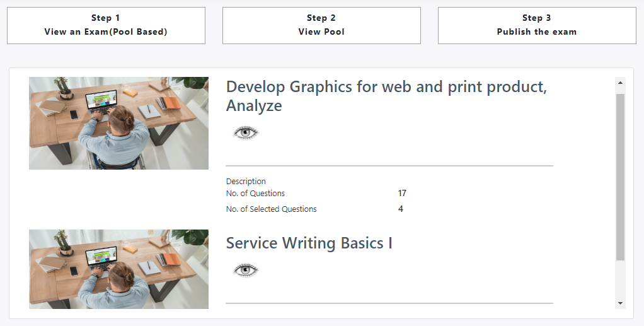Click the No. of Questions label
Screen dimensions: 644x326
pos(255,194)
